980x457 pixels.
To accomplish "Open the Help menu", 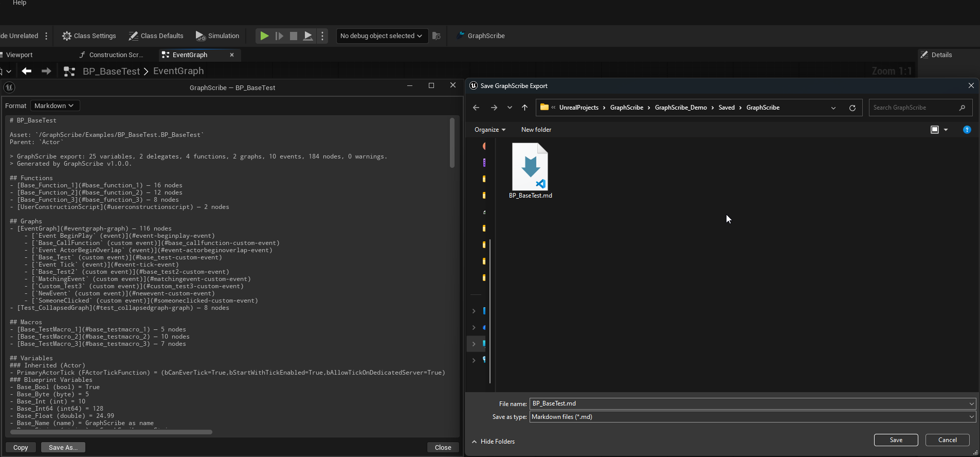I will [x=19, y=3].
